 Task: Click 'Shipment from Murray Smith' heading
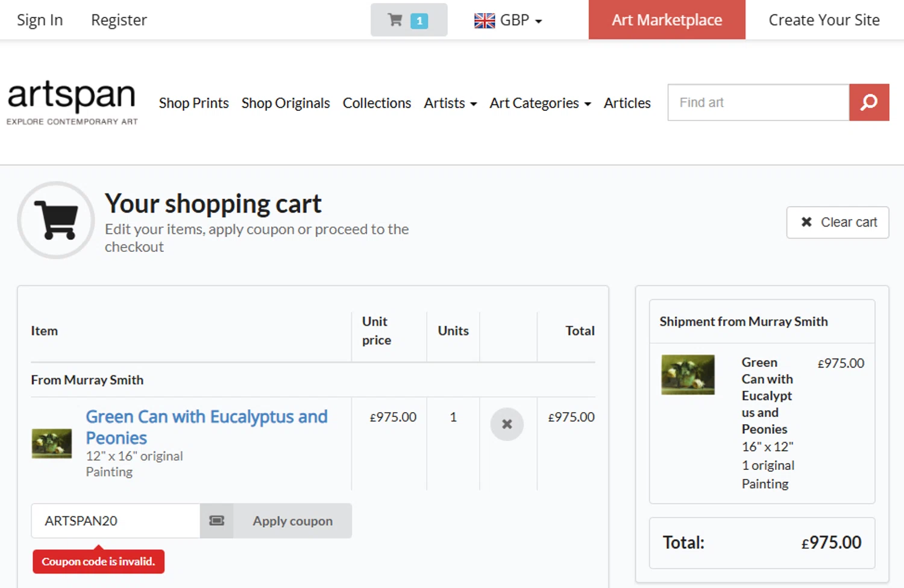[x=744, y=322]
